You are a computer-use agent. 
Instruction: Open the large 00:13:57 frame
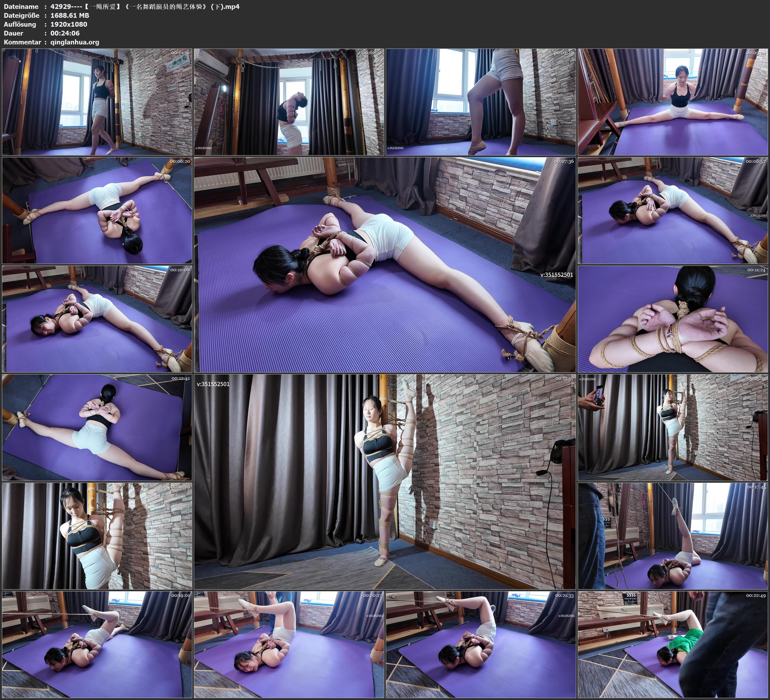(x=385, y=481)
